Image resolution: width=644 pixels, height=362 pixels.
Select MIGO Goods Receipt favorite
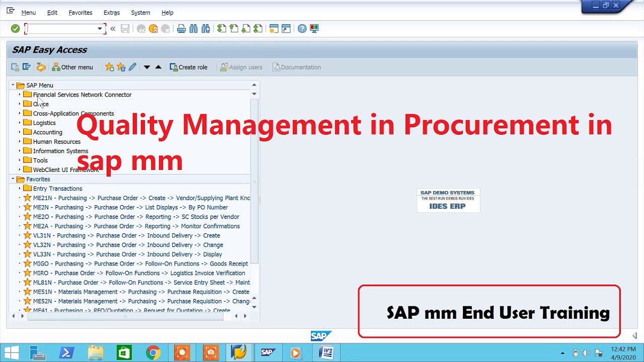pos(140,263)
